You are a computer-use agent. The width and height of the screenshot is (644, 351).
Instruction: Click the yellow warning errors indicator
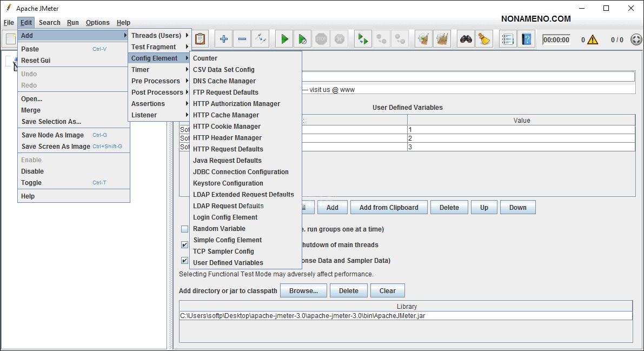tap(593, 39)
